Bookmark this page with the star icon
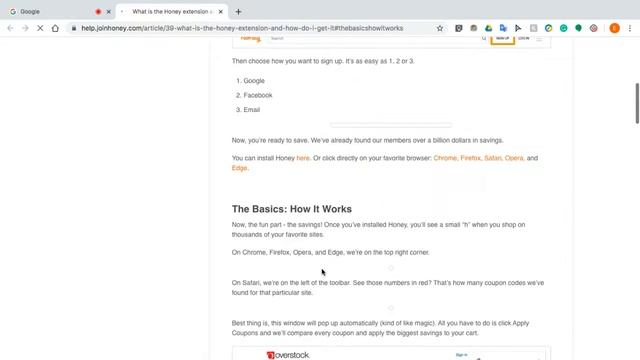Viewport: 640px width, 360px height. [x=440, y=28]
